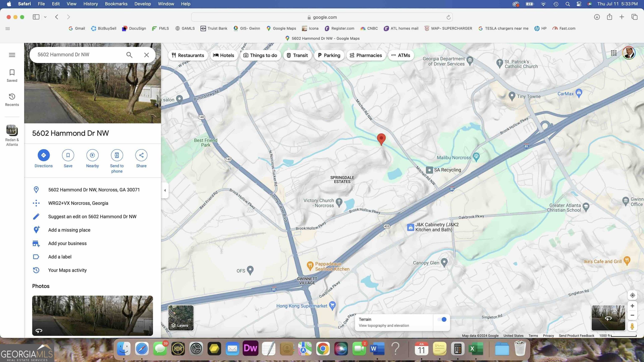Screen dimensions: 644x362
Task: Open Safari share button
Action: [609, 17]
